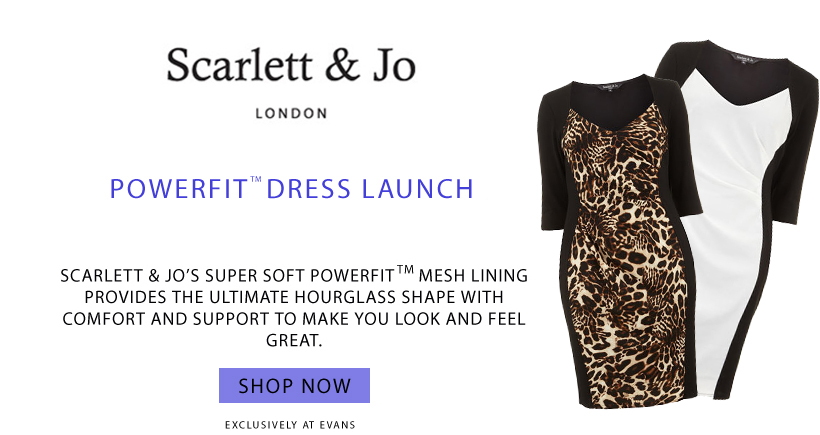Click the neck label inside white dress
Image resolution: width=820 pixels, height=435 pixels.
click(x=746, y=57)
